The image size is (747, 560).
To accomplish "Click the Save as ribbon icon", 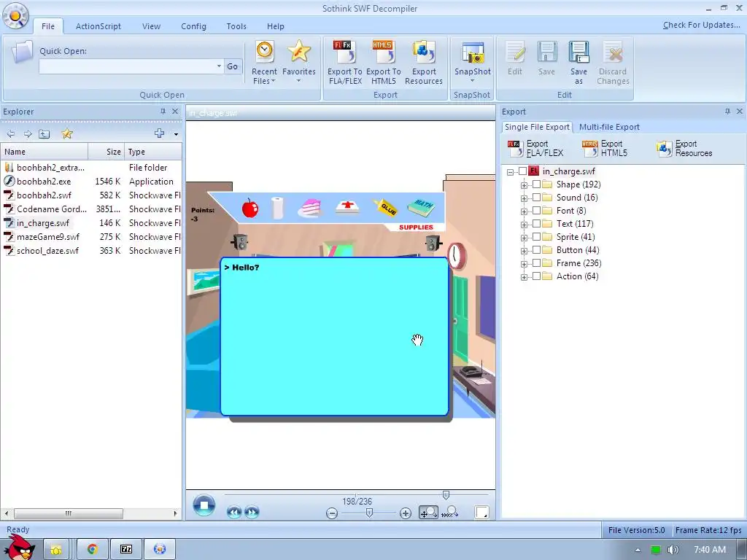I will [x=578, y=63].
